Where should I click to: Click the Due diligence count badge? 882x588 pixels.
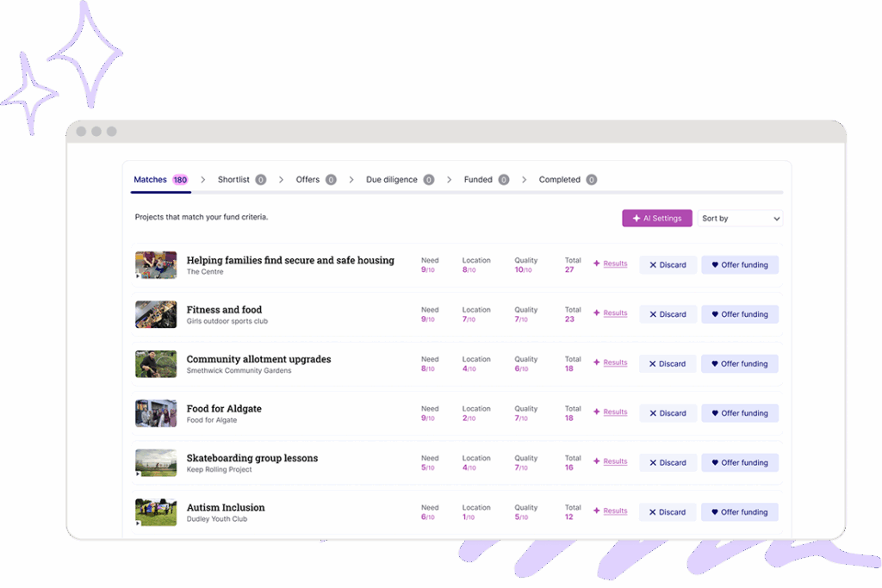click(x=429, y=180)
